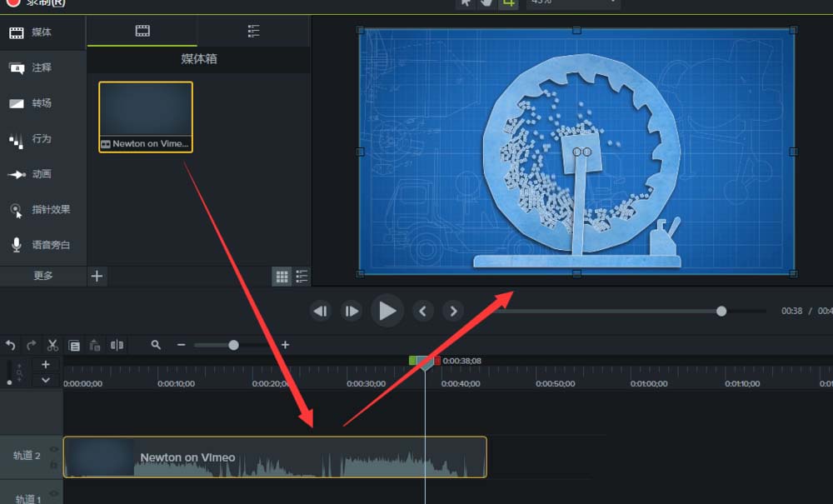The height and width of the screenshot is (504, 833).
Task: Click the plus icon to import media
Action: [x=97, y=276]
